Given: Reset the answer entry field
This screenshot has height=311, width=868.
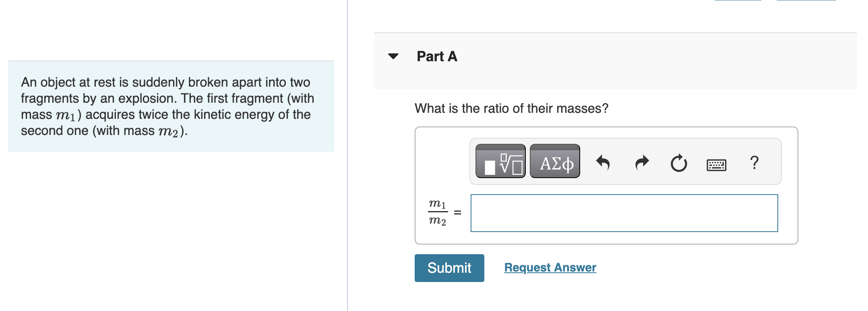Looking at the screenshot, I should (678, 163).
